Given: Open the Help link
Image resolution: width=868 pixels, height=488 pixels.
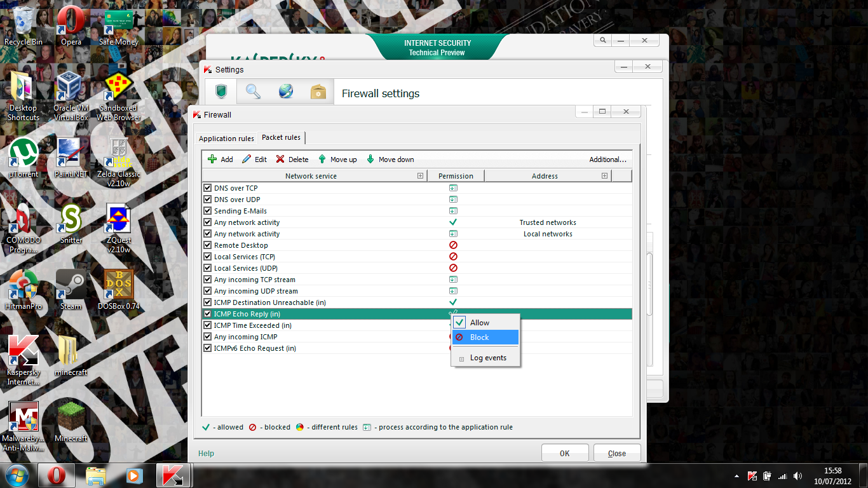Looking at the screenshot, I should pos(206,454).
